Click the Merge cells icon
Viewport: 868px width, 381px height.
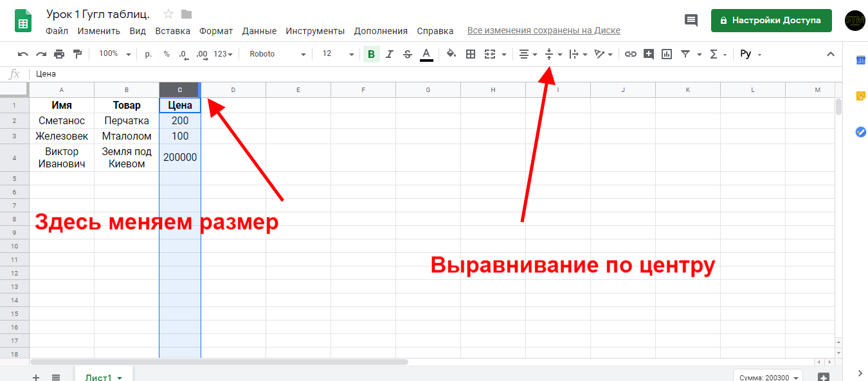click(x=490, y=54)
